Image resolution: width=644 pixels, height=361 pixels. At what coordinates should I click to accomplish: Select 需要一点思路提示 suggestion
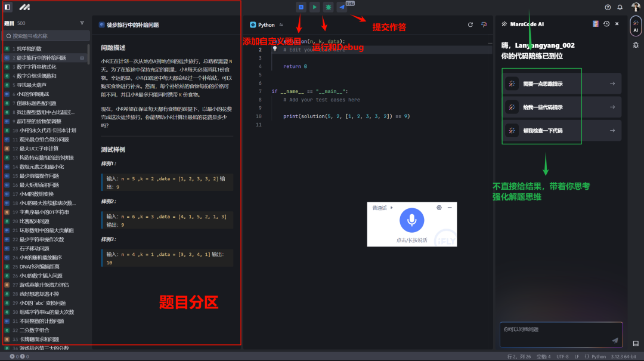[x=561, y=84]
